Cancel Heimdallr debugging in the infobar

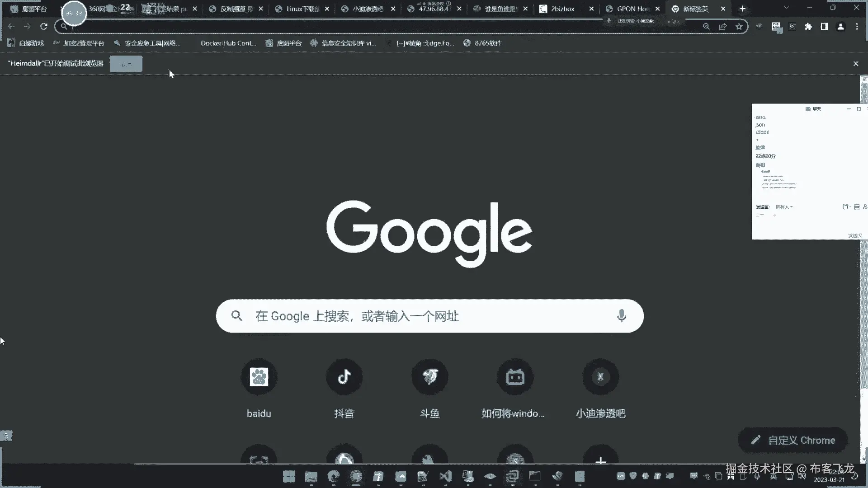126,64
